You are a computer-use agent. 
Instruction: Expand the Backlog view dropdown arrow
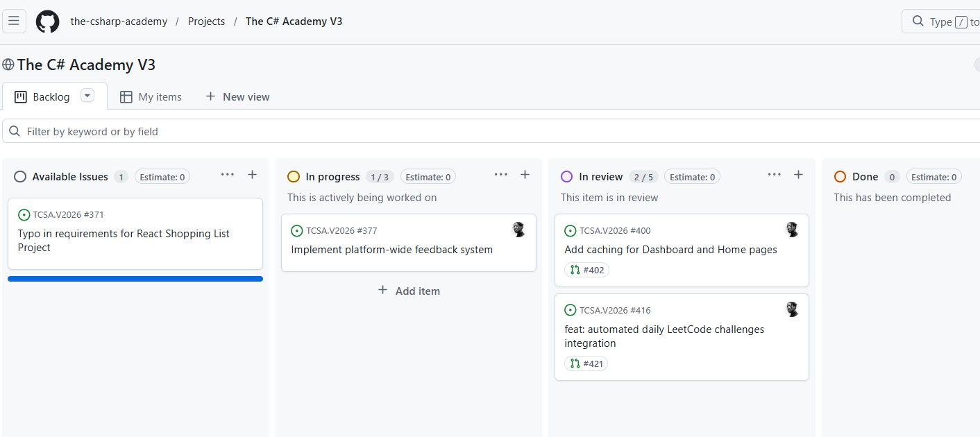click(x=87, y=96)
